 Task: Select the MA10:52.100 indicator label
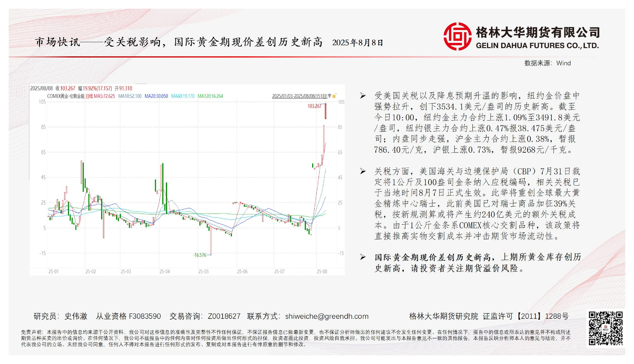click(130, 96)
